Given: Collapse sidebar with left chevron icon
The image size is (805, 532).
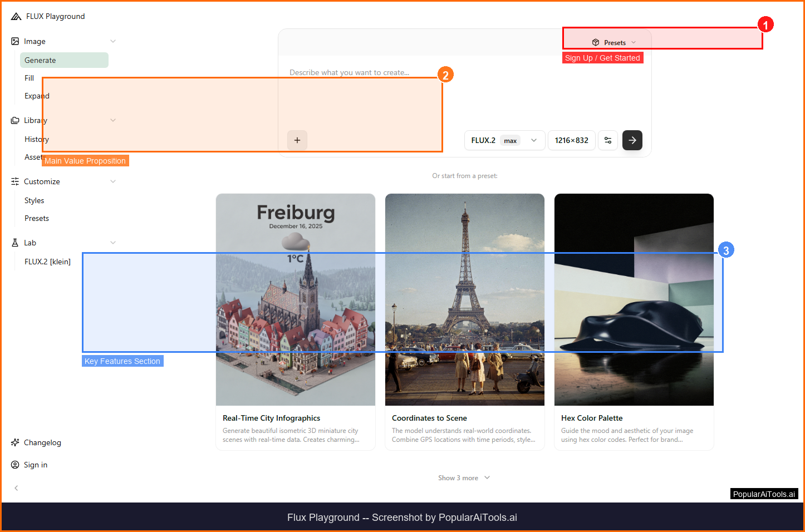Looking at the screenshot, I should [x=16, y=488].
